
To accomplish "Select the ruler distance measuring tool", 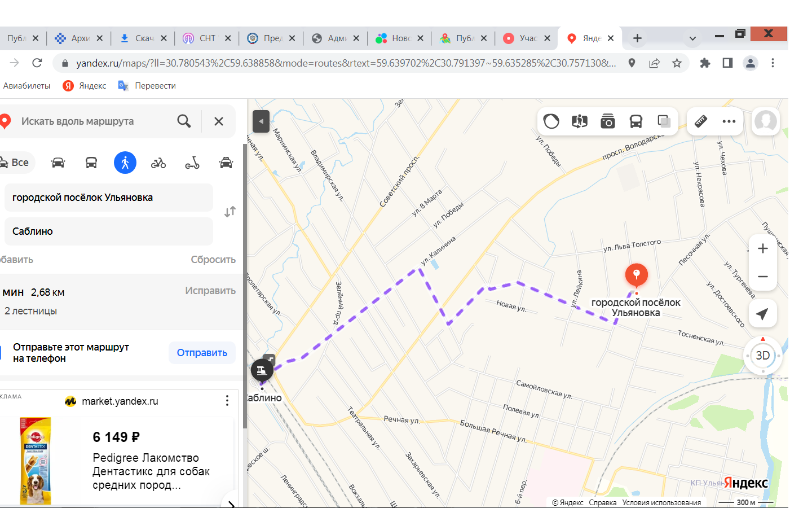I will 701,121.
